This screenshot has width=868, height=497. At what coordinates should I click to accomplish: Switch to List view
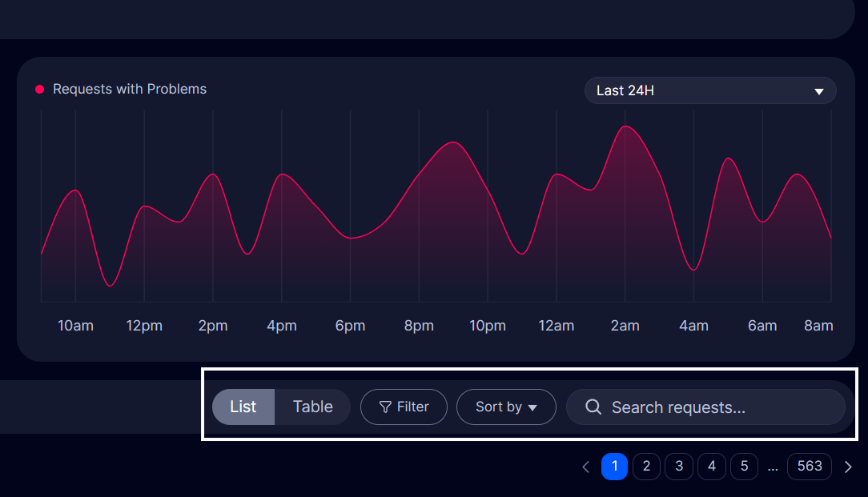click(243, 407)
